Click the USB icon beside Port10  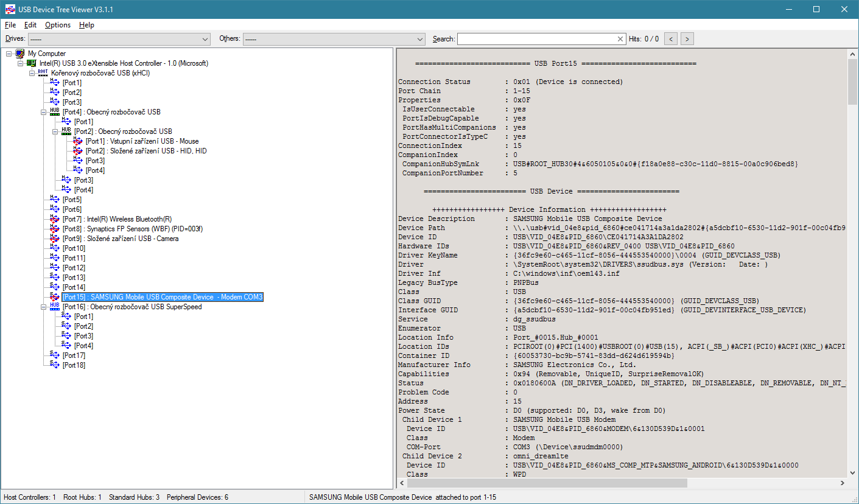(55, 248)
